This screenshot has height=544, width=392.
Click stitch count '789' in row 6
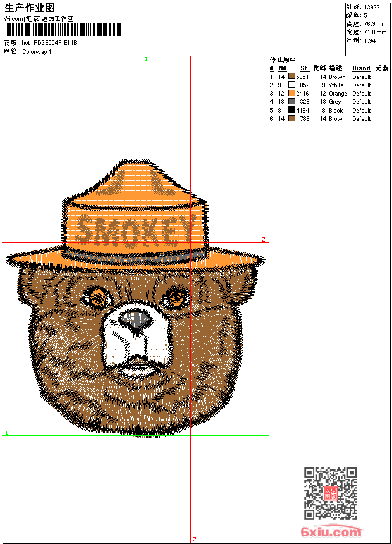[305, 119]
